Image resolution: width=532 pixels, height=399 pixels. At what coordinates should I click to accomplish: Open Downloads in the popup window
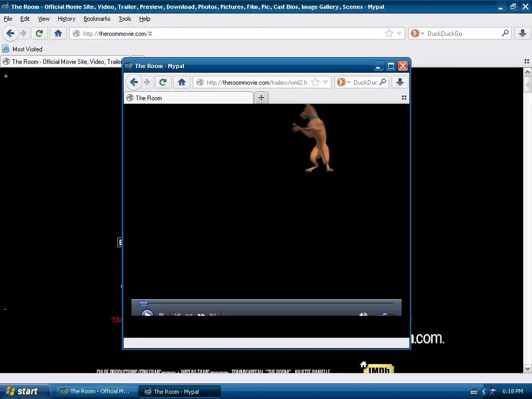tap(400, 82)
